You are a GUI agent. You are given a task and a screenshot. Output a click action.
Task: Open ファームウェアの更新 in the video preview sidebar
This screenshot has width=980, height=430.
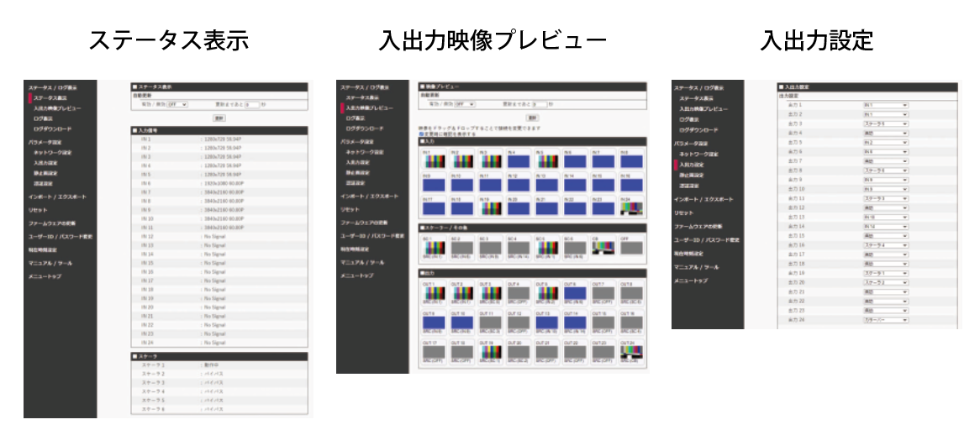tap(364, 223)
